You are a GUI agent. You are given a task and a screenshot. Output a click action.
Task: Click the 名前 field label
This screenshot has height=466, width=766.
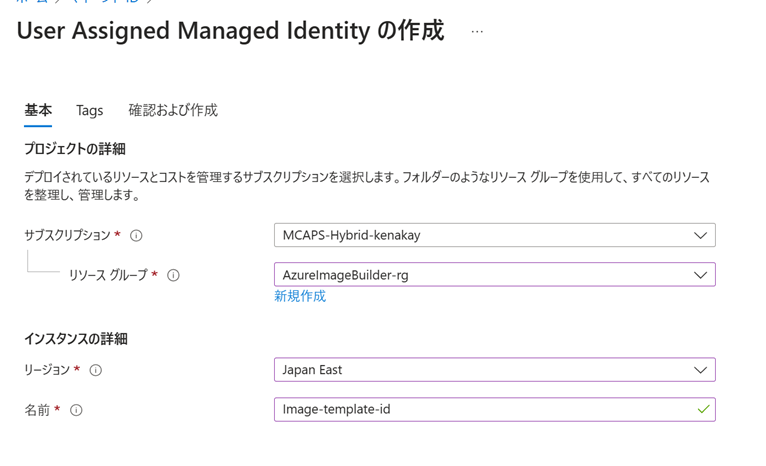click(x=37, y=410)
